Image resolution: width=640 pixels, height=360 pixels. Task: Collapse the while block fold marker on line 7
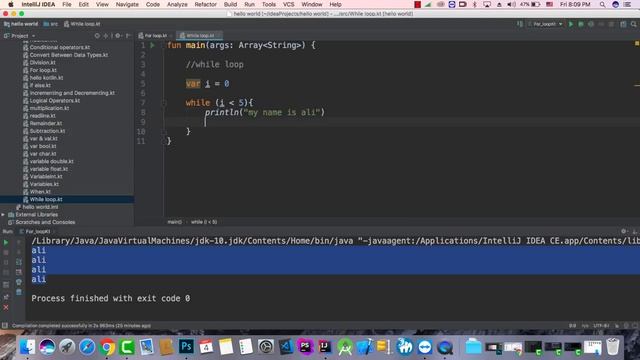(164, 103)
